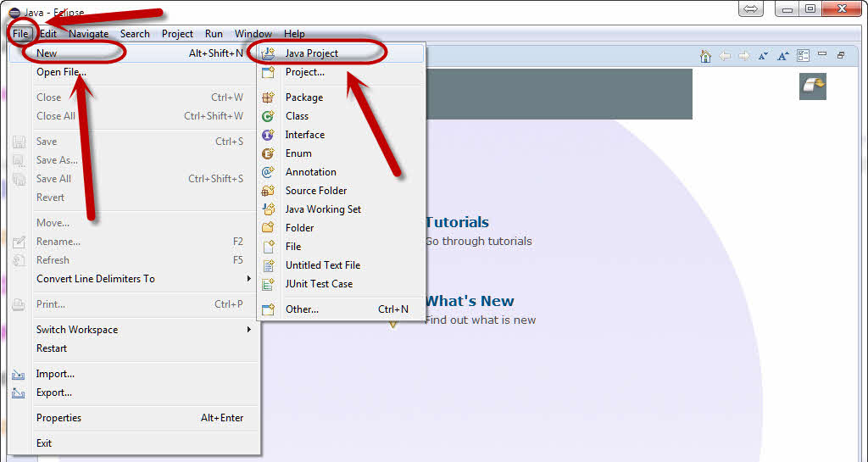Click the Eclipse window title icon
Image resolution: width=868 pixels, height=462 pixels.
click(x=15, y=12)
